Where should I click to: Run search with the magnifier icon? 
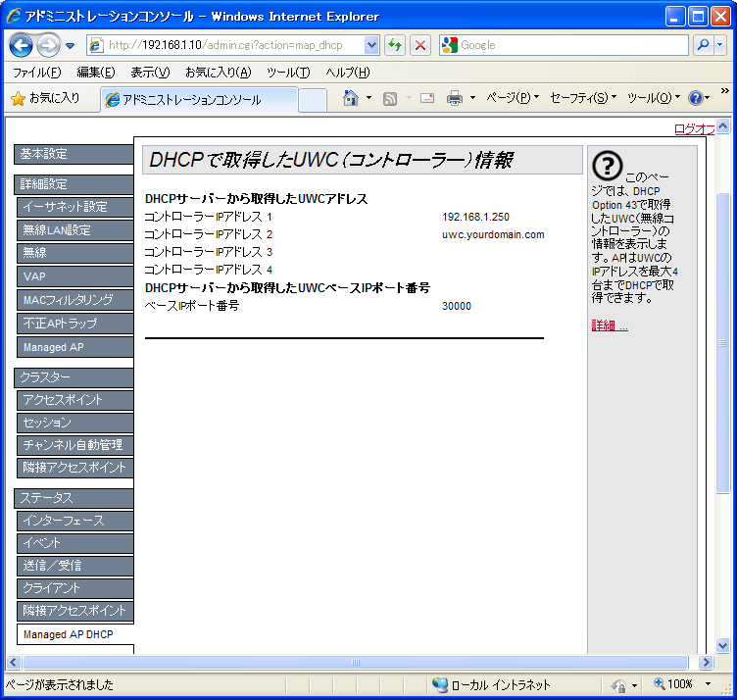point(703,45)
